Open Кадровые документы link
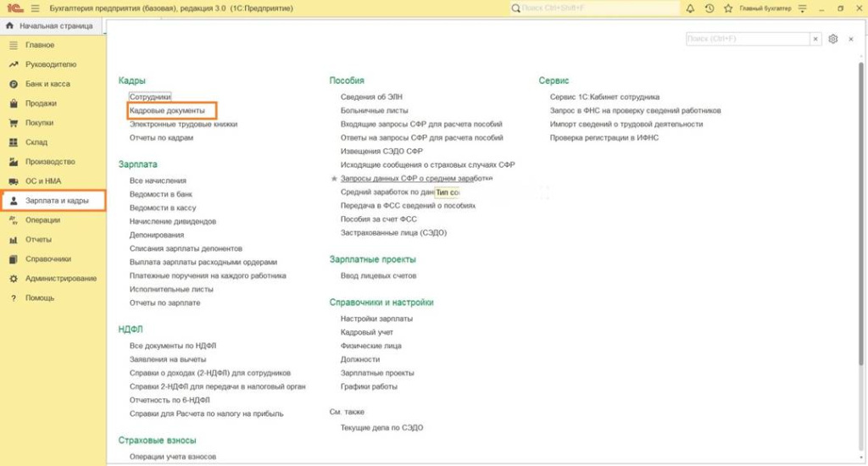 coord(167,111)
